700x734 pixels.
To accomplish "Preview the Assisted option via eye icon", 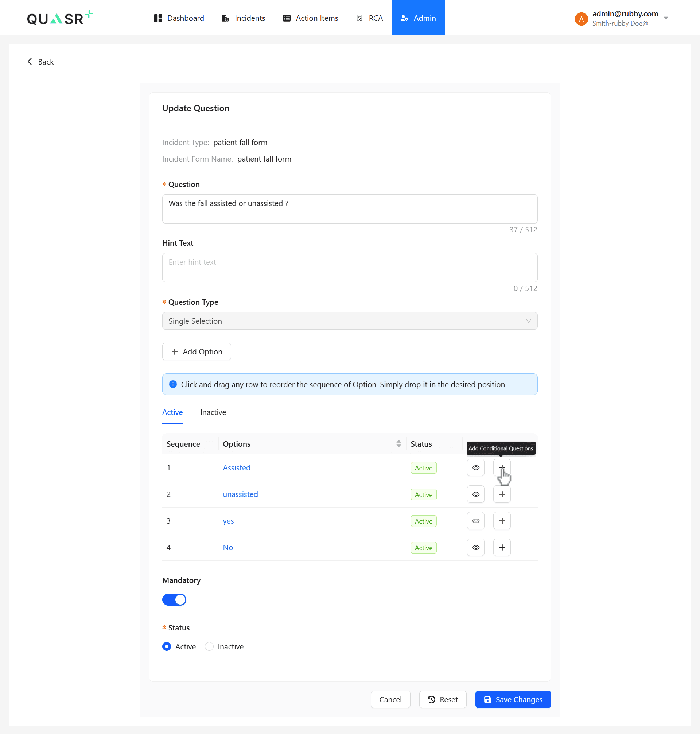I will point(475,467).
